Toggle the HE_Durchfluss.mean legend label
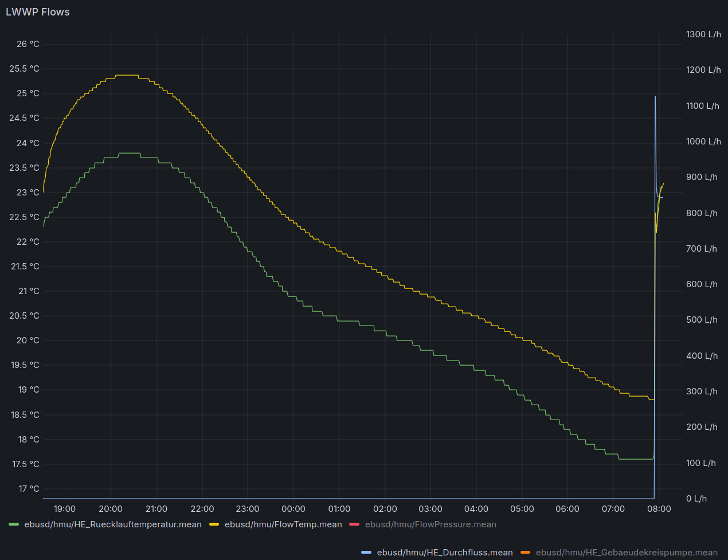The image size is (728, 560). (x=444, y=553)
